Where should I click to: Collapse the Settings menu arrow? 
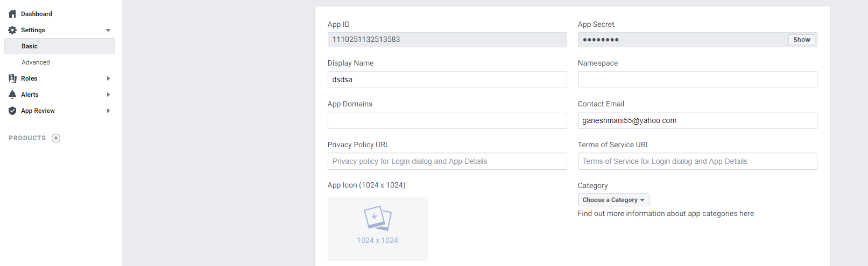[x=108, y=31]
